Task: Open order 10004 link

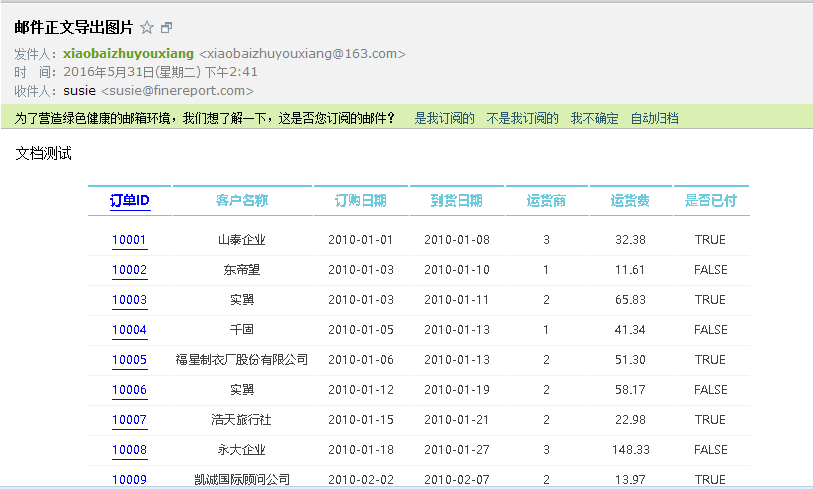Action: [x=130, y=330]
